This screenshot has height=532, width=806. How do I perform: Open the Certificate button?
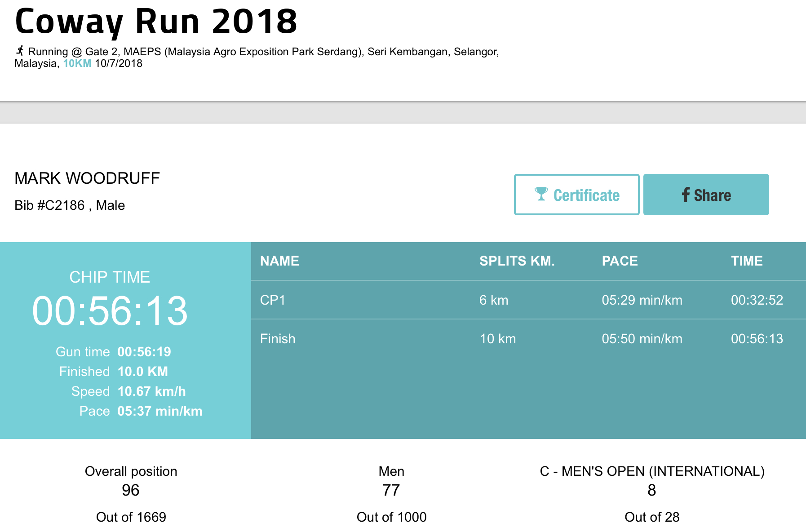click(577, 195)
